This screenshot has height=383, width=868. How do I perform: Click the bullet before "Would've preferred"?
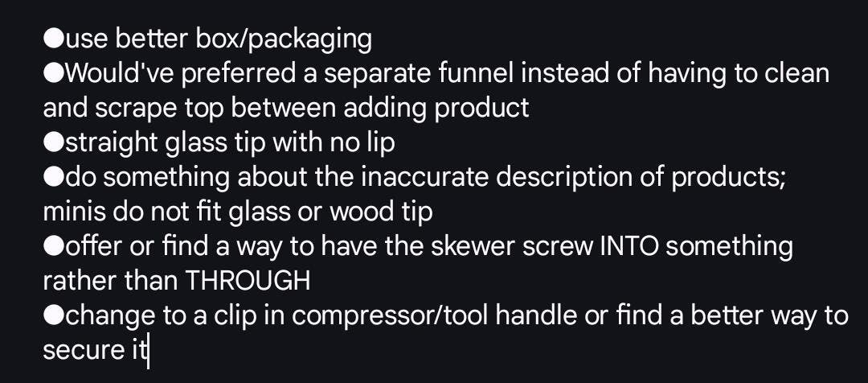pyautogui.click(x=54, y=73)
